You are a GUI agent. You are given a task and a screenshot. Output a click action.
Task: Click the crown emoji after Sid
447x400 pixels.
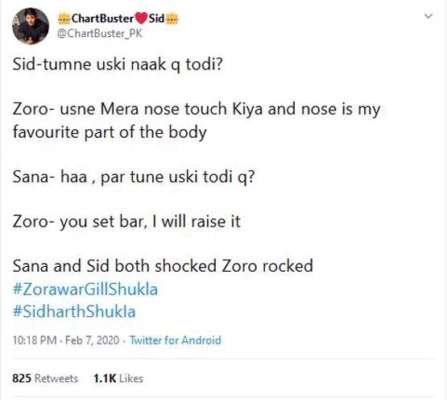pos(172,19)
